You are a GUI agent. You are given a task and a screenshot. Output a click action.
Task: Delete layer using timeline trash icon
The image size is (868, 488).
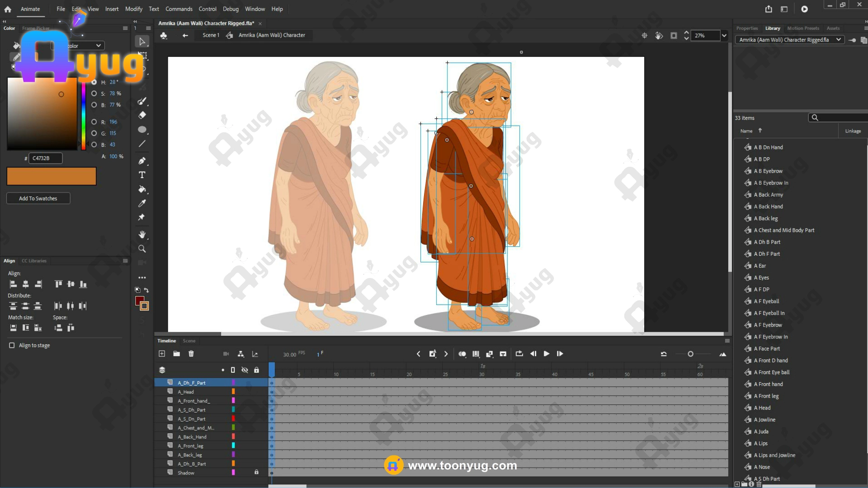coord(191,354)
